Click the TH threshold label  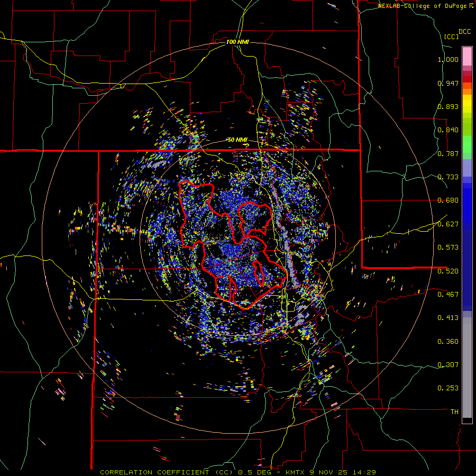pyautogui.click(x=454, y=412)
